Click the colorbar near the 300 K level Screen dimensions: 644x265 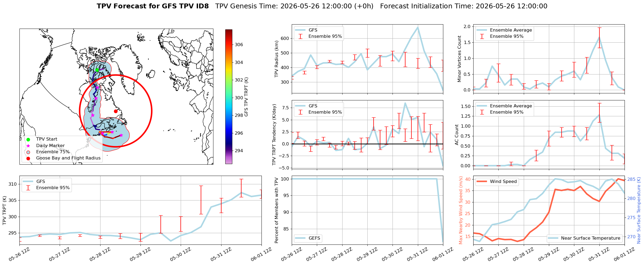click(229, 98)
